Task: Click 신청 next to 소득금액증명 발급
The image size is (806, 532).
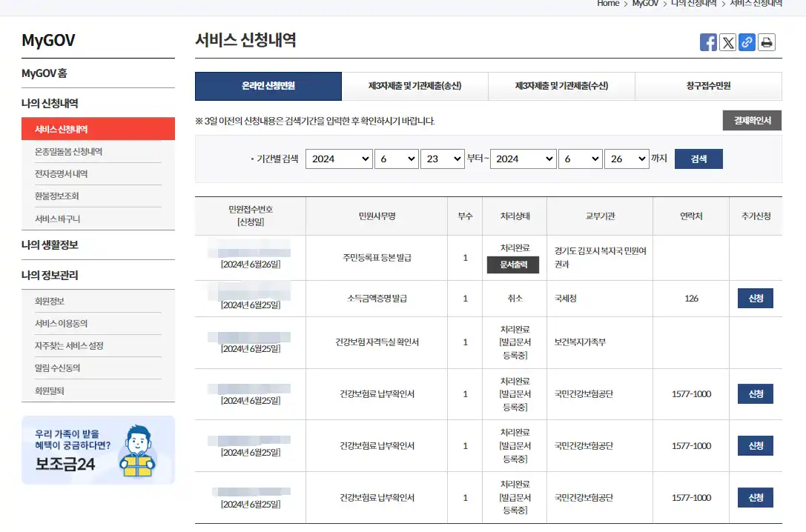Action: 755,298
